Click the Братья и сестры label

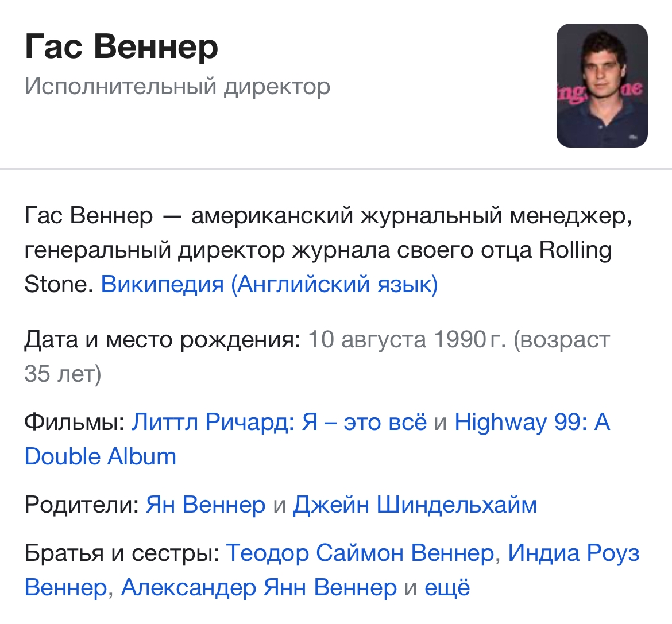click(x=122, y=553)
